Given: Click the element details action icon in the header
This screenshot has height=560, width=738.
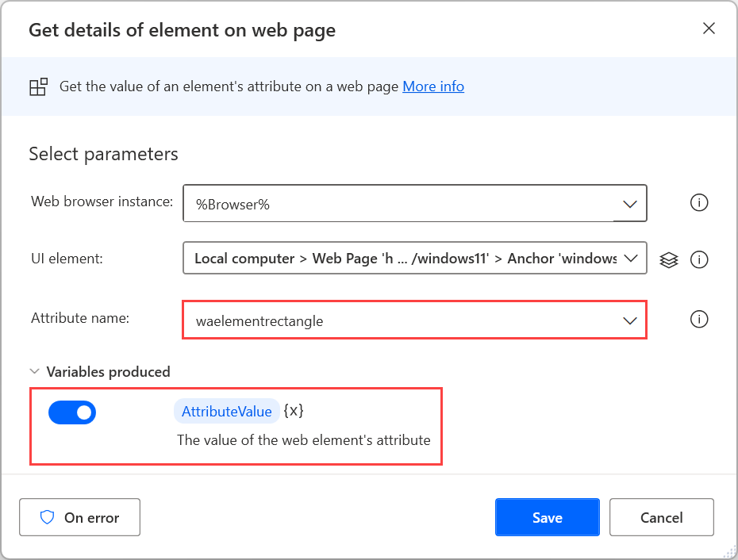Looking at the screenshot, I should tap(38, 86).
